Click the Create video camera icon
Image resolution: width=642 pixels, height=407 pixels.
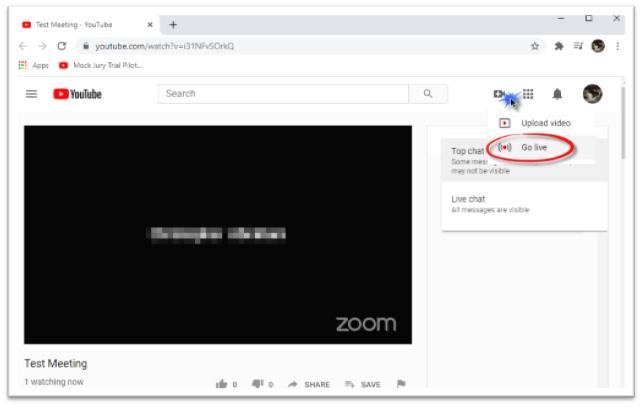click(498, 94)
